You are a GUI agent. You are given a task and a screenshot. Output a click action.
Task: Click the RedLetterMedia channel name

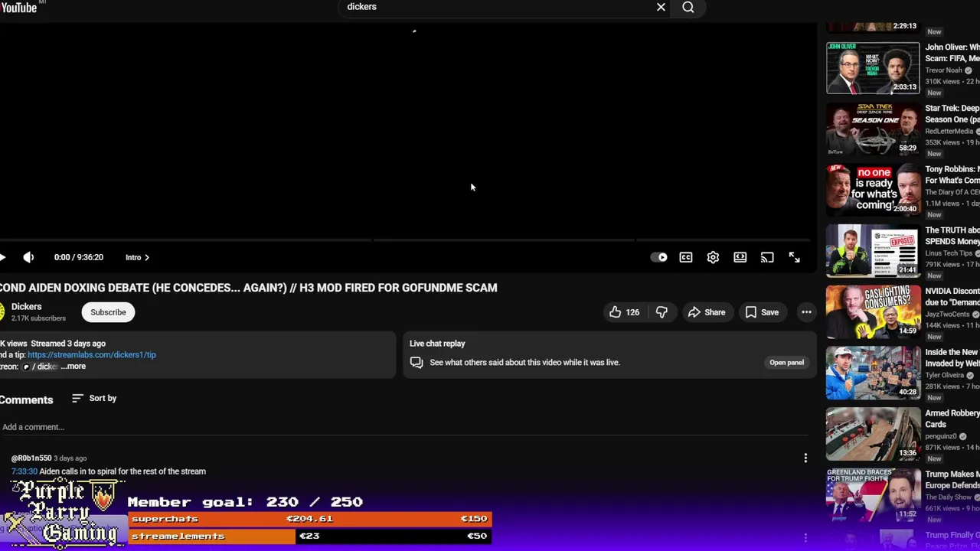click(x=949, y=131)
